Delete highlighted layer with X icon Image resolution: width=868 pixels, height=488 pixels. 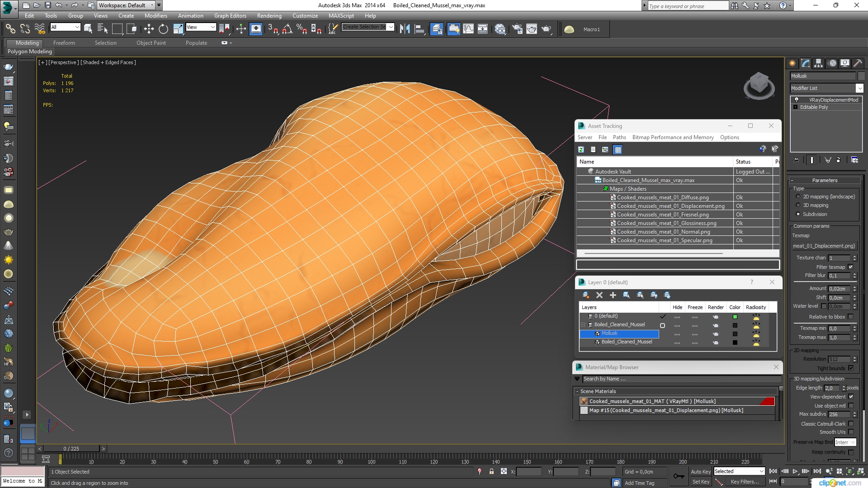coord(599,295)
